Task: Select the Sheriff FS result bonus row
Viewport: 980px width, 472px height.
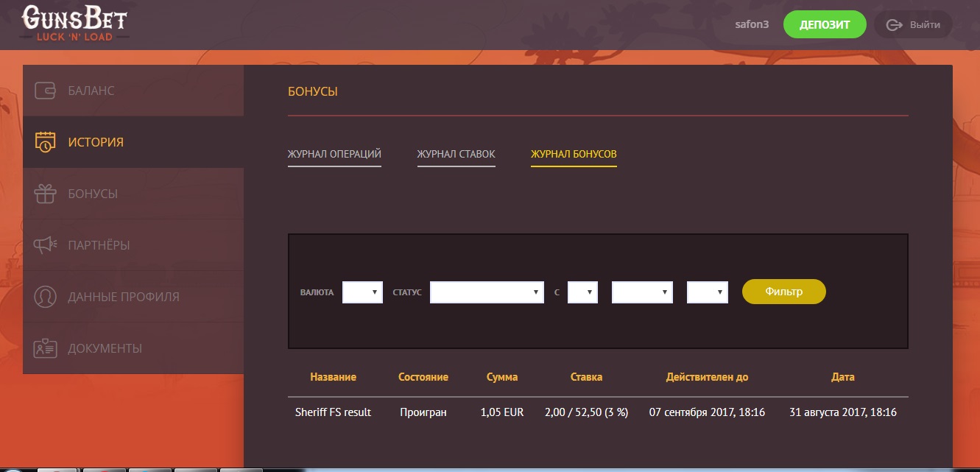Action: click(333, 412)
